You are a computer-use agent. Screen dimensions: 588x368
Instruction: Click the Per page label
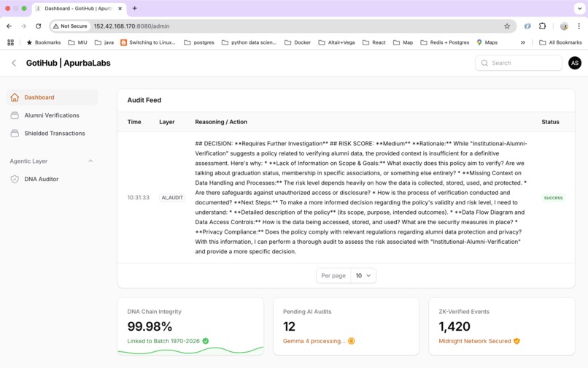pyautogui.click(x=333, y=275)
